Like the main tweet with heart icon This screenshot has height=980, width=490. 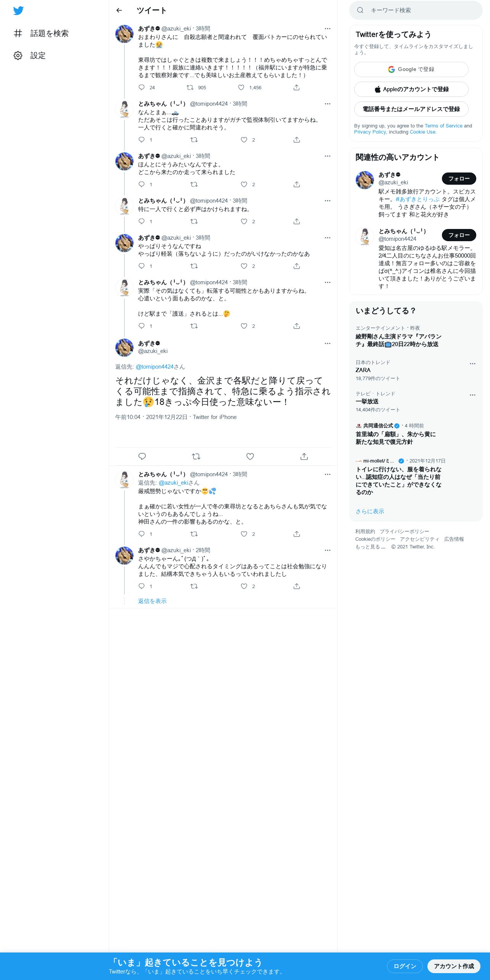[250, 456]
